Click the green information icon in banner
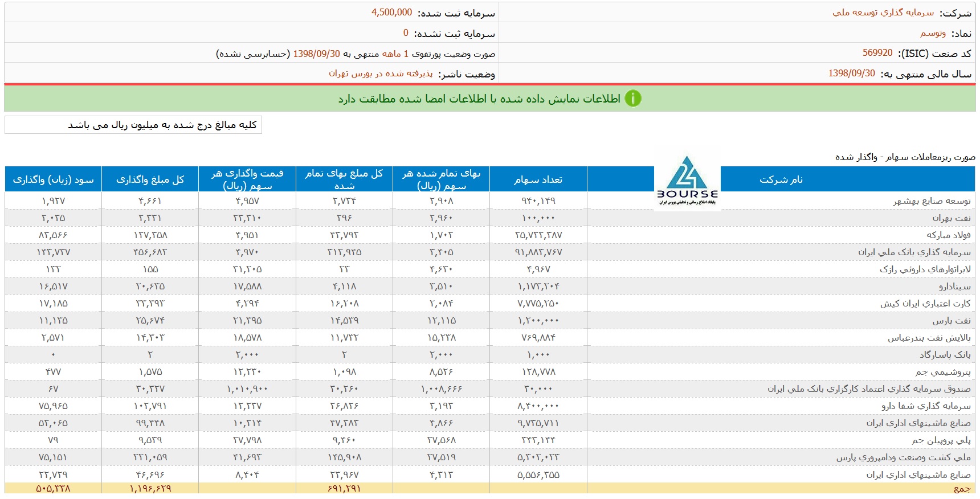 pos(633,99)
